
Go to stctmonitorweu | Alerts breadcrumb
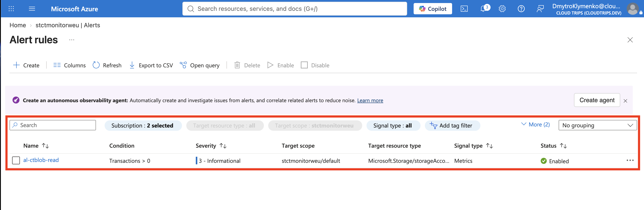point(68,25)
